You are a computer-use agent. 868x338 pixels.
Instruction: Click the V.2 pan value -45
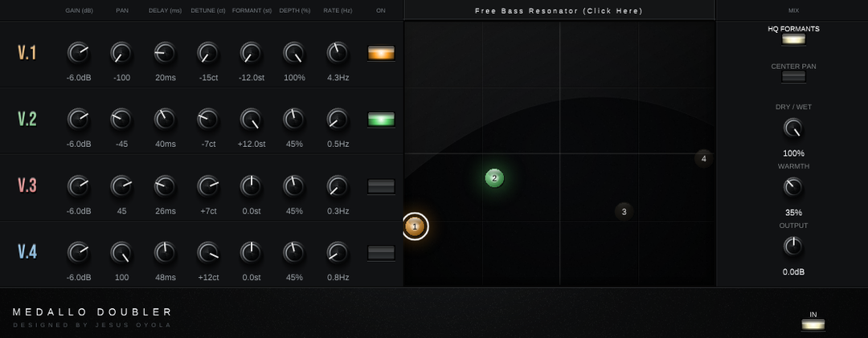[122, 145]
